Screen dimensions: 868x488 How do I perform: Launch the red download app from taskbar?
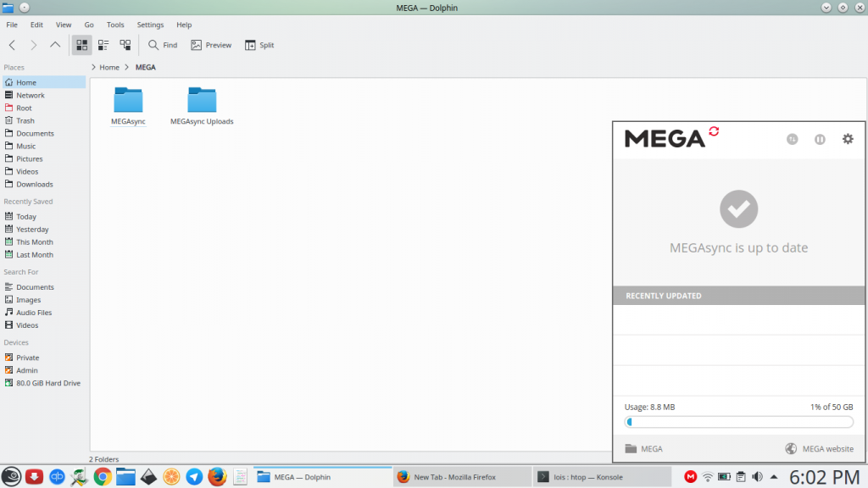[x=34, y=476]
